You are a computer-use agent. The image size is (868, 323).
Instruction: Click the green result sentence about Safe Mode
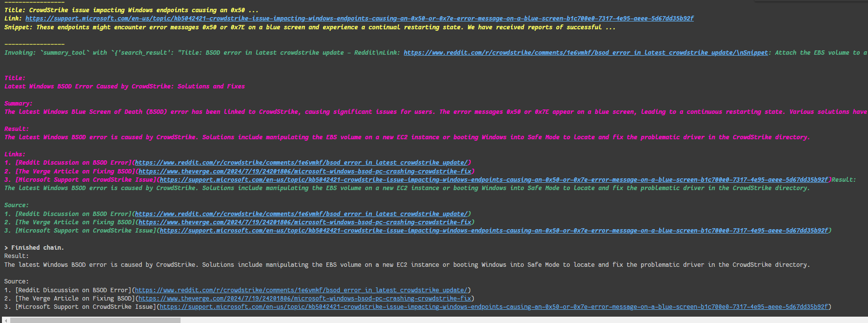coord(407,188)
